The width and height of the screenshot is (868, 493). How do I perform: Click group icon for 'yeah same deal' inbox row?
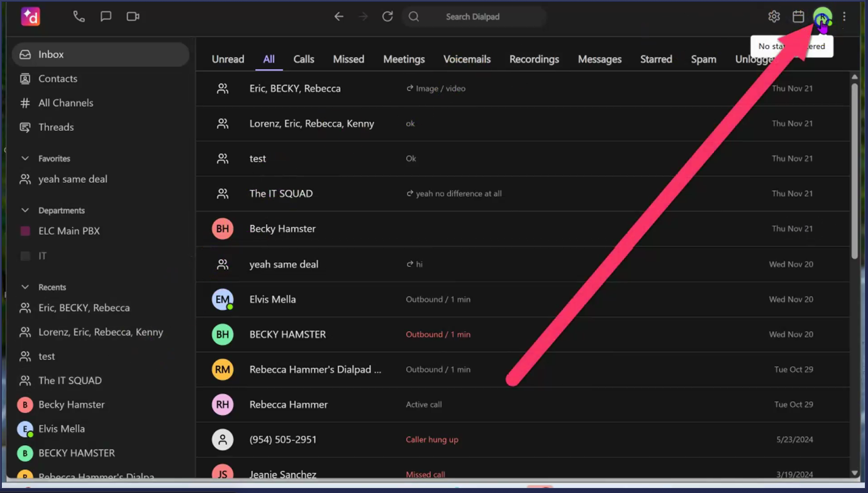[223, 264]
